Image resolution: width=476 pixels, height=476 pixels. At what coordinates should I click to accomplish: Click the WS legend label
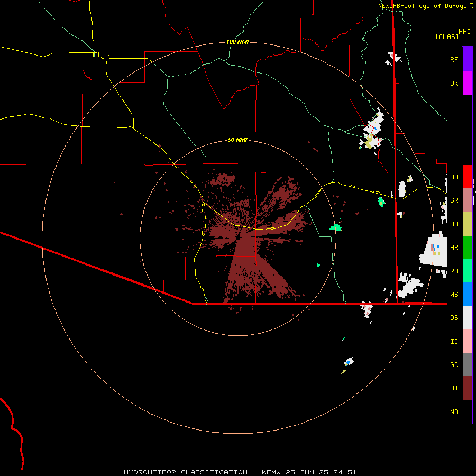(x=454, y=295)
